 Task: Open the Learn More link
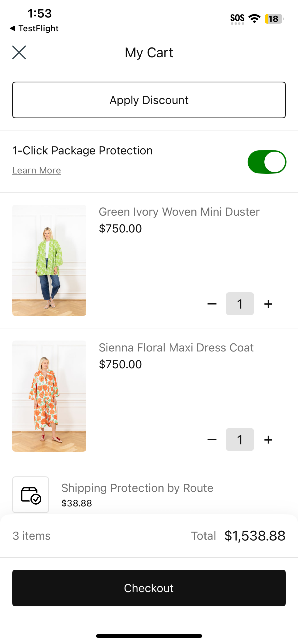point(36,171)
